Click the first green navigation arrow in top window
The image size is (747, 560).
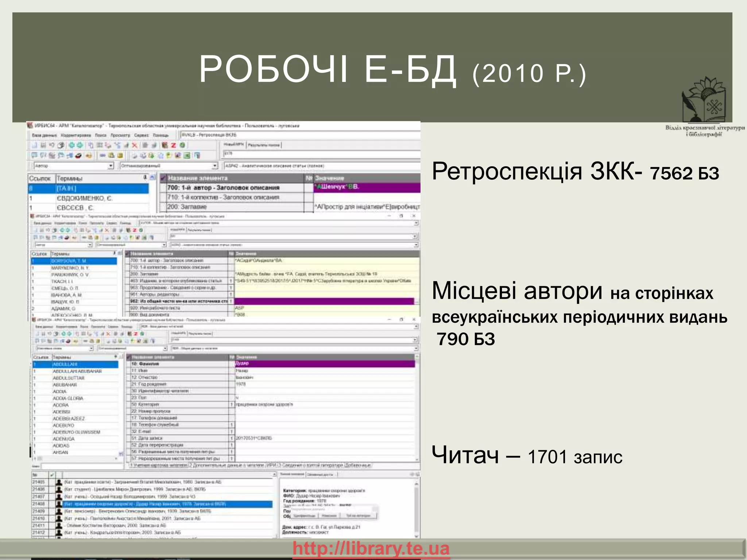[x=71, y=145]
